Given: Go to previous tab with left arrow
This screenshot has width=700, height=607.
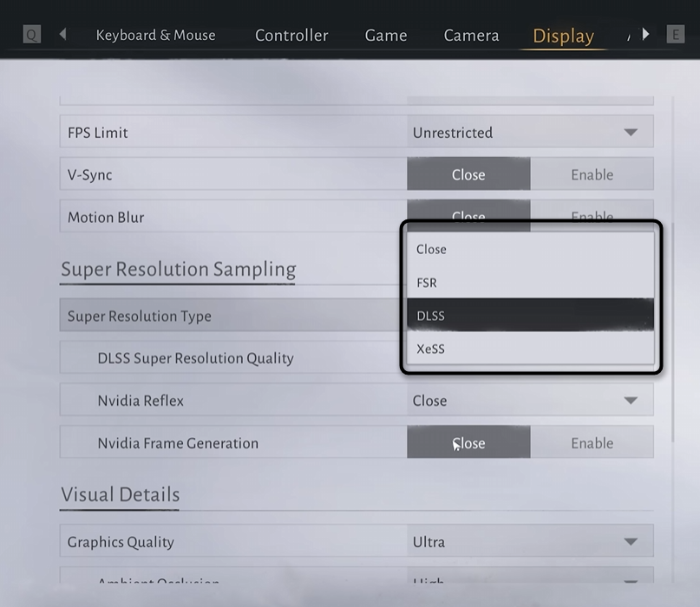Looking at the screenshot, I should 63,34.
